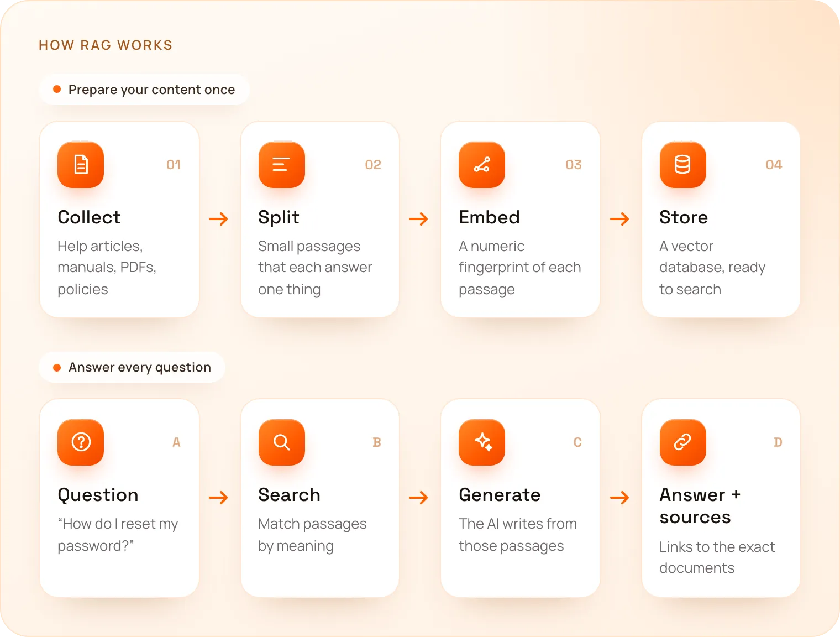Click 'Links to the exact documents' text
The image size is (840, 637).
(717, 557)
